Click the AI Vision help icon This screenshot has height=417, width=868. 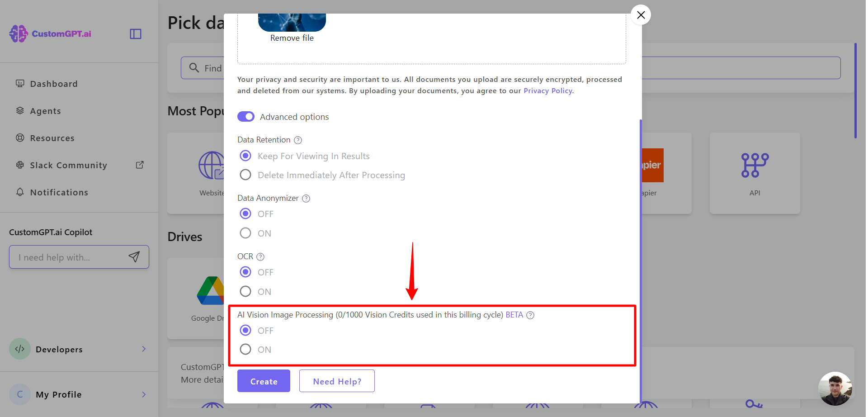click(x=530, y=315)
